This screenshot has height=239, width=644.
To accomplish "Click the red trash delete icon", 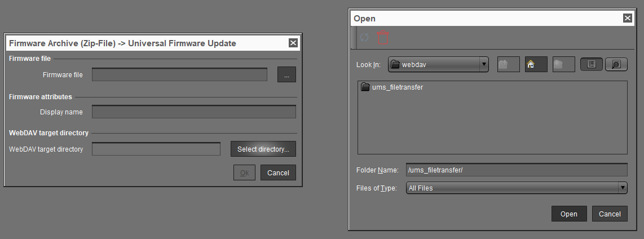I will 383,37.
